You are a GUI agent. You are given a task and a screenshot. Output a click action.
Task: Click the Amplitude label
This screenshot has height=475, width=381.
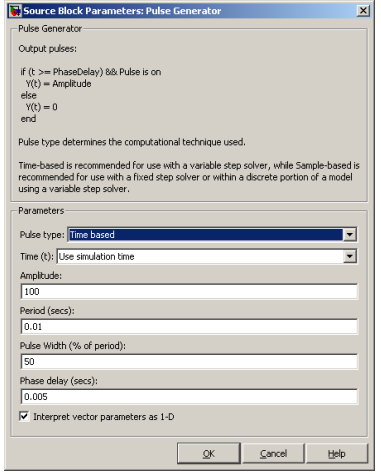click(x=41, y=276)
